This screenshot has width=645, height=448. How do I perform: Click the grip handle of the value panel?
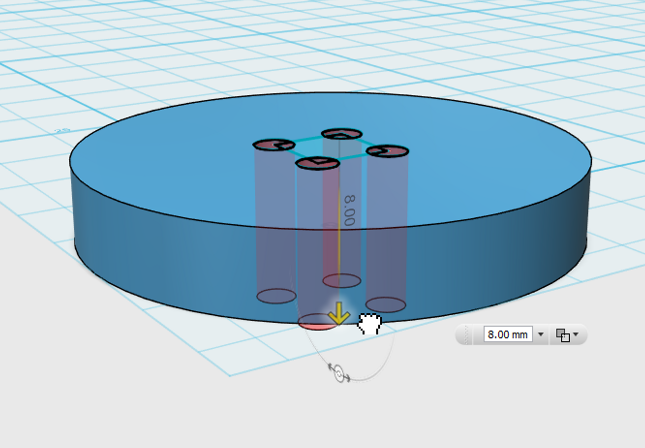[465, 334]
